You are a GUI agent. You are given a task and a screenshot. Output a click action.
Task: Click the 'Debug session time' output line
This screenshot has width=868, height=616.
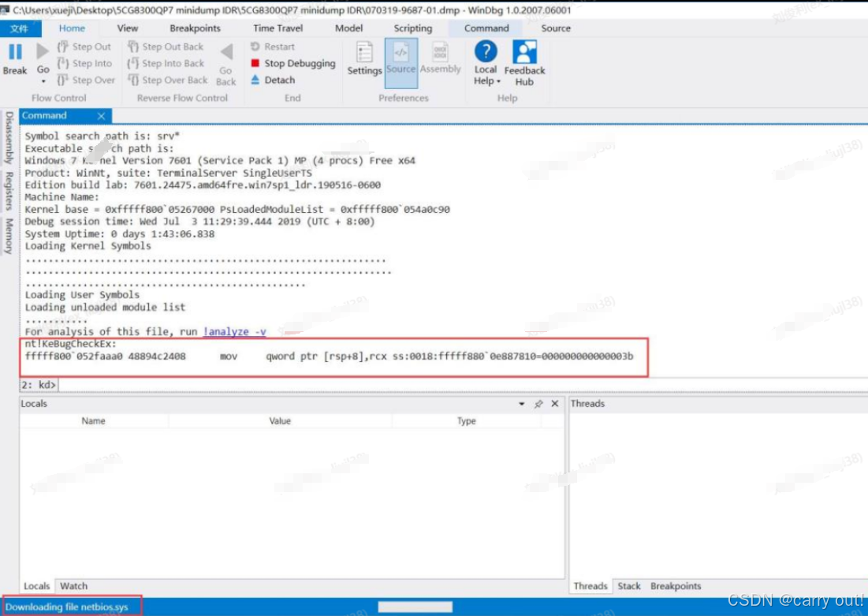[x=199, y=222]
